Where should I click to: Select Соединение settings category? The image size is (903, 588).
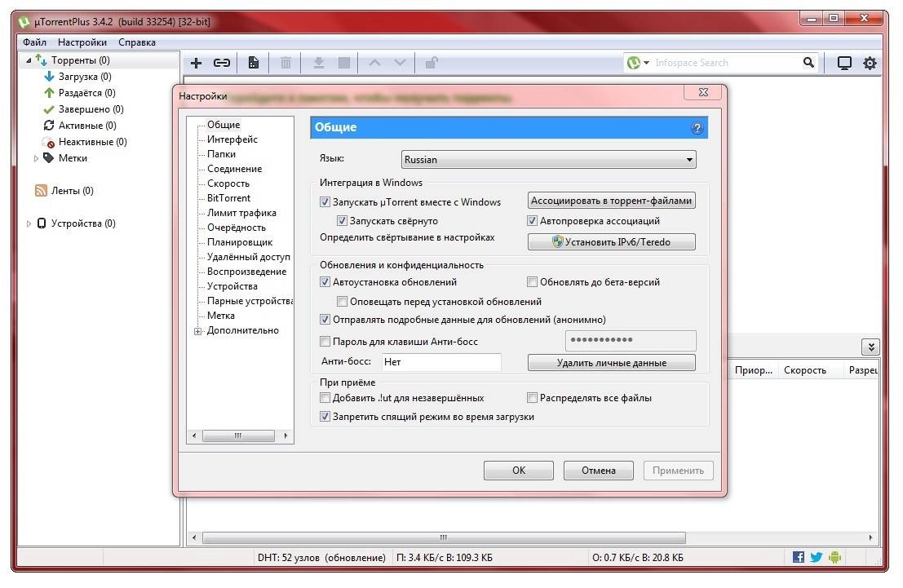234,169
